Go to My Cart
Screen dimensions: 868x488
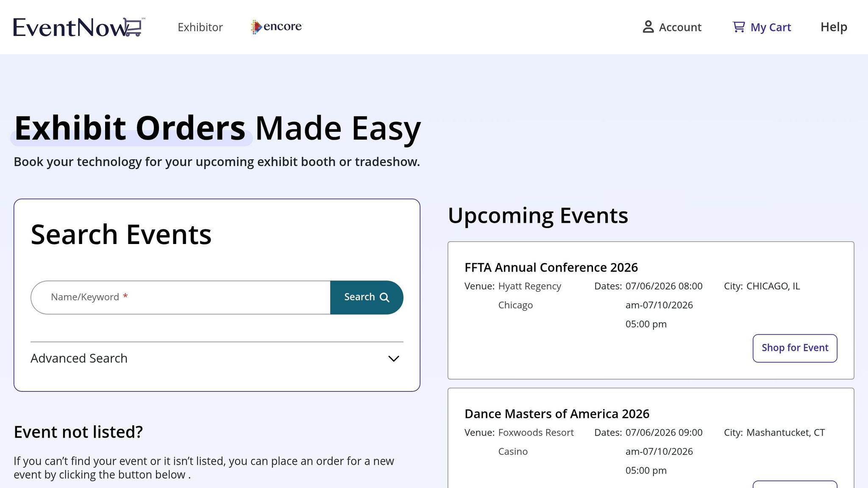(762, 27)
